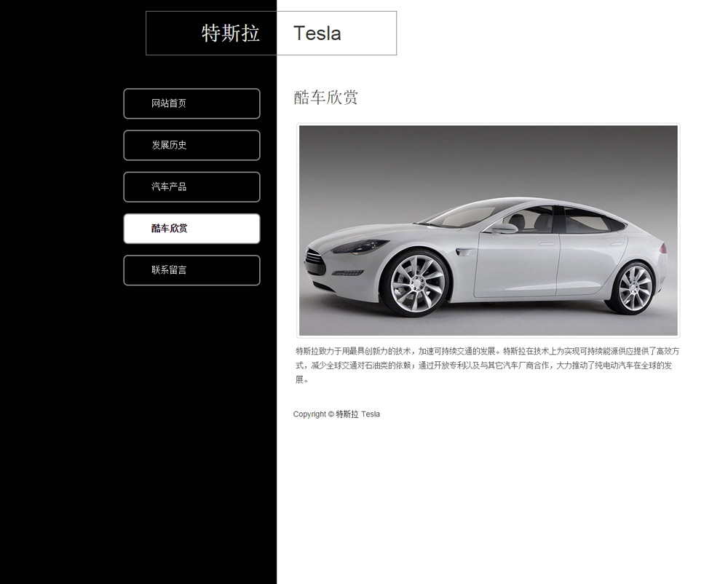Click the car's rear wheel in photo
This screenshot has height=584, width=728.
(634, 287)
